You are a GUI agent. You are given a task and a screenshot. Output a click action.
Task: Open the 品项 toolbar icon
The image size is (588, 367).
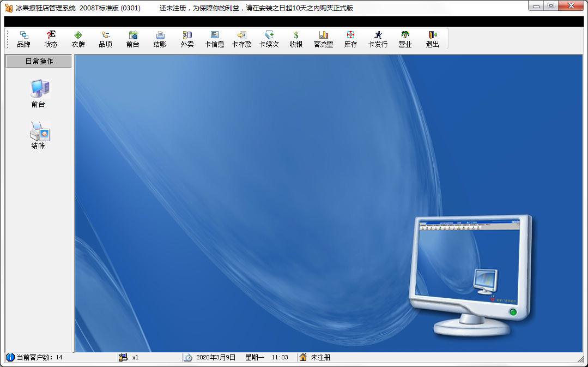coord(105,39)
